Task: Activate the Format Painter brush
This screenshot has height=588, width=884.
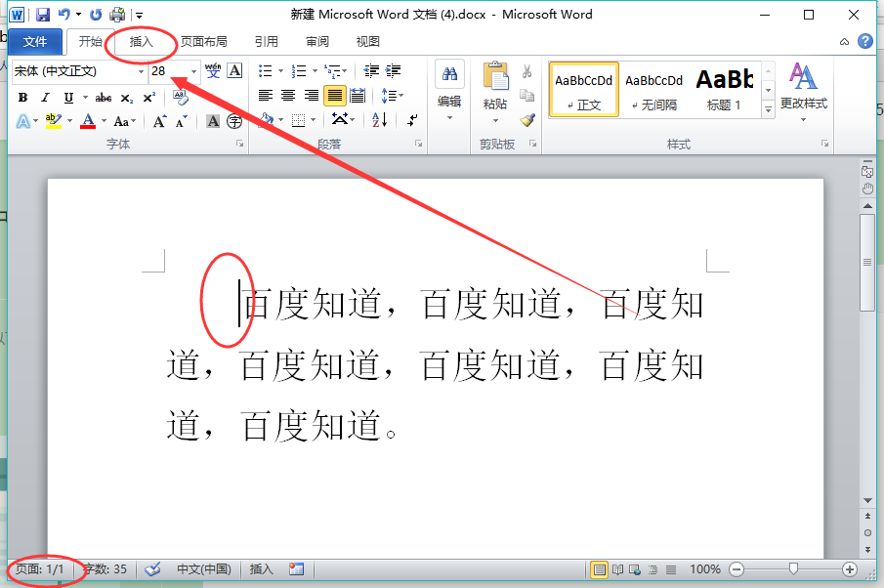Action: 527,119
